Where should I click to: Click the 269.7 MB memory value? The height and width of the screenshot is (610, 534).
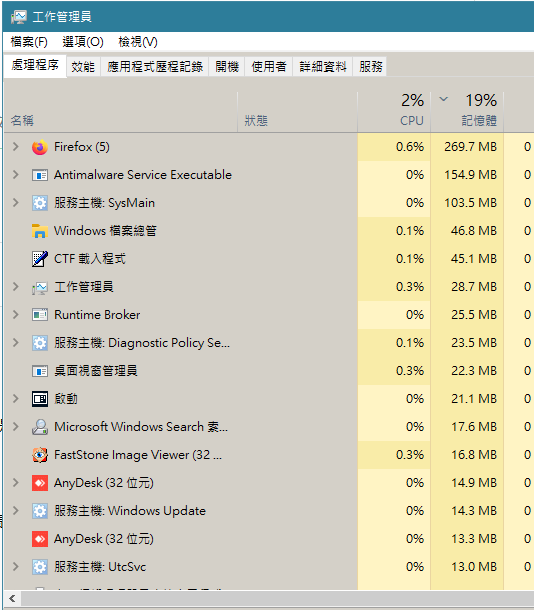tap(470, 147)
